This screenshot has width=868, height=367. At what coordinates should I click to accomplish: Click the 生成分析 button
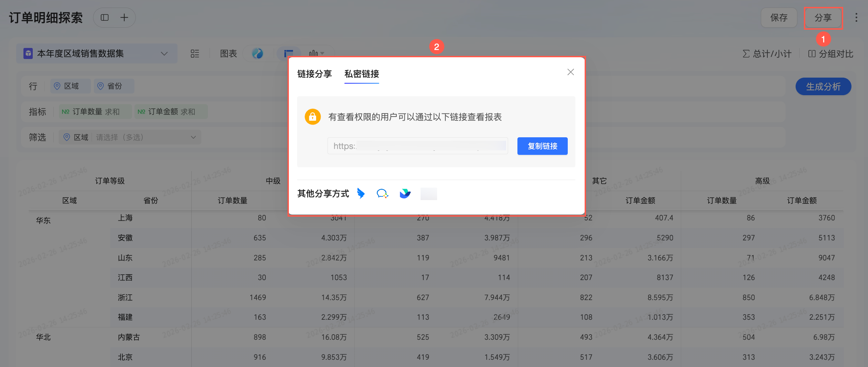(x=823, y=86)
